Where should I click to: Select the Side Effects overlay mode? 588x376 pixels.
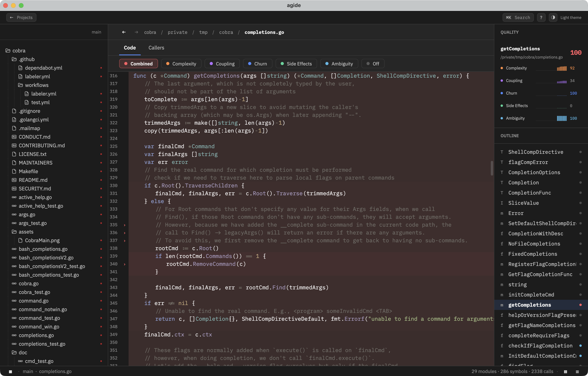296,64
